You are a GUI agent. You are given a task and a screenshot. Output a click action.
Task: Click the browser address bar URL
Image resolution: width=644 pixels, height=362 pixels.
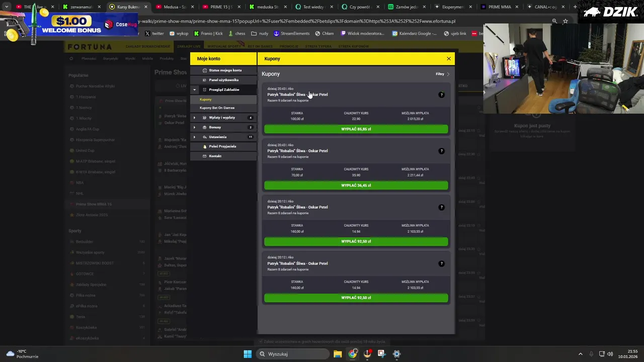[x=297, y=21]
